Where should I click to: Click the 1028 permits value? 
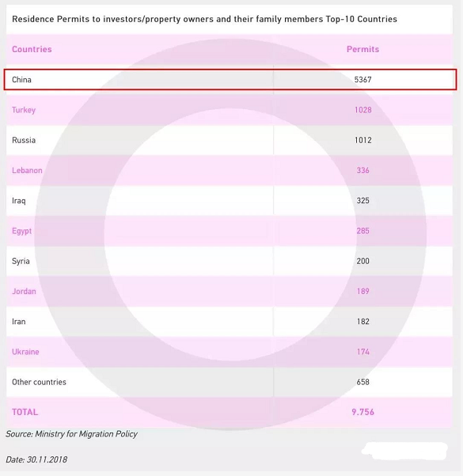coord(362,110)
